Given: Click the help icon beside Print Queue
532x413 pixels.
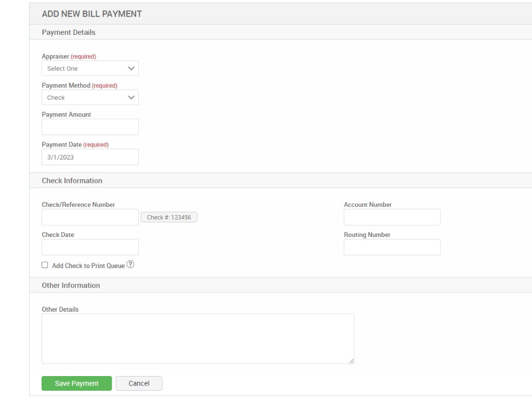Looking at the screenshot, I should click(x=130, y=264).
